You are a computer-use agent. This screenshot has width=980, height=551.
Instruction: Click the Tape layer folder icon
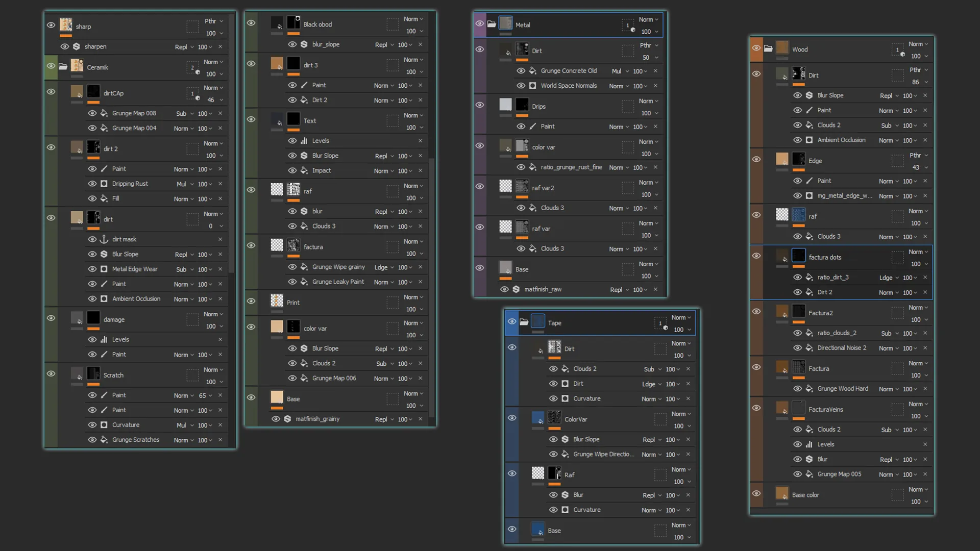524,322
